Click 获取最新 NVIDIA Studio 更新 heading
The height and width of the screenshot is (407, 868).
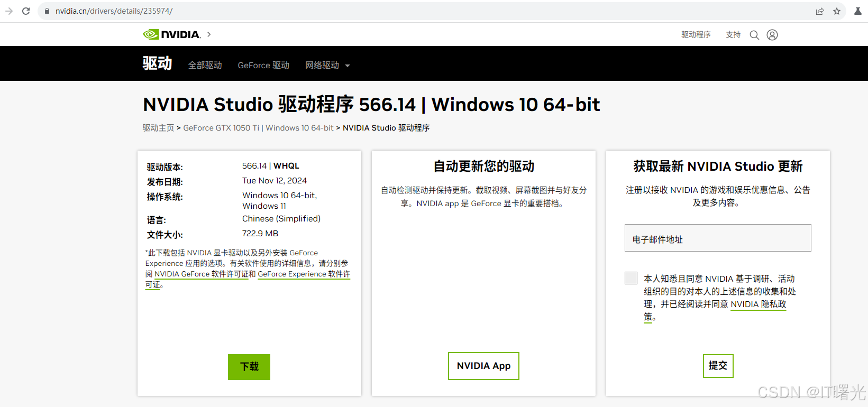tap(718, 166)
